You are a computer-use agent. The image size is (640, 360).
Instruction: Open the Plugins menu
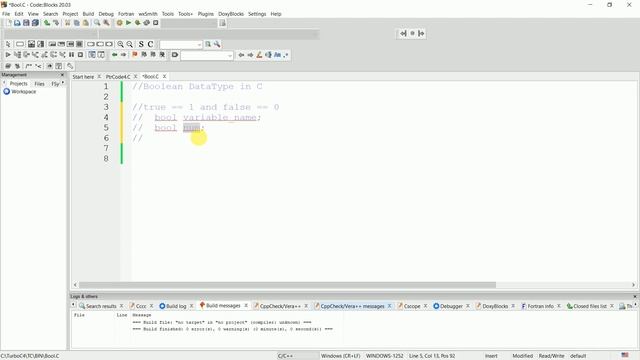(x=206, y=14)
